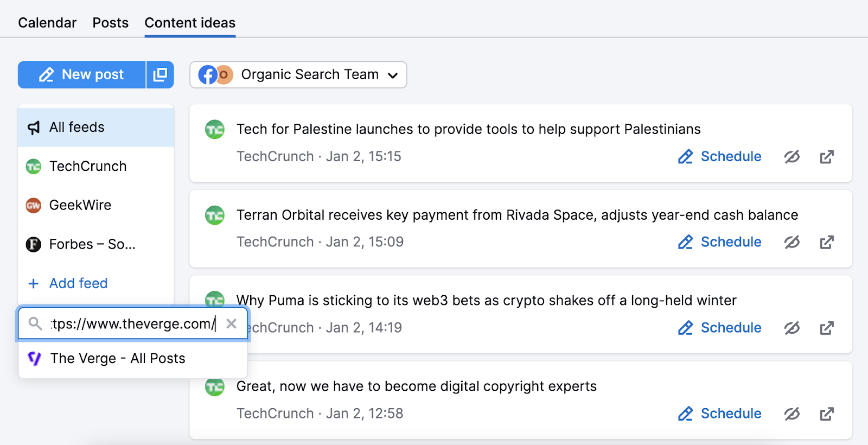Screen dimensions: 868x445
Task: Open the Organic Search Team dropdown
Action: pos(298,74)
